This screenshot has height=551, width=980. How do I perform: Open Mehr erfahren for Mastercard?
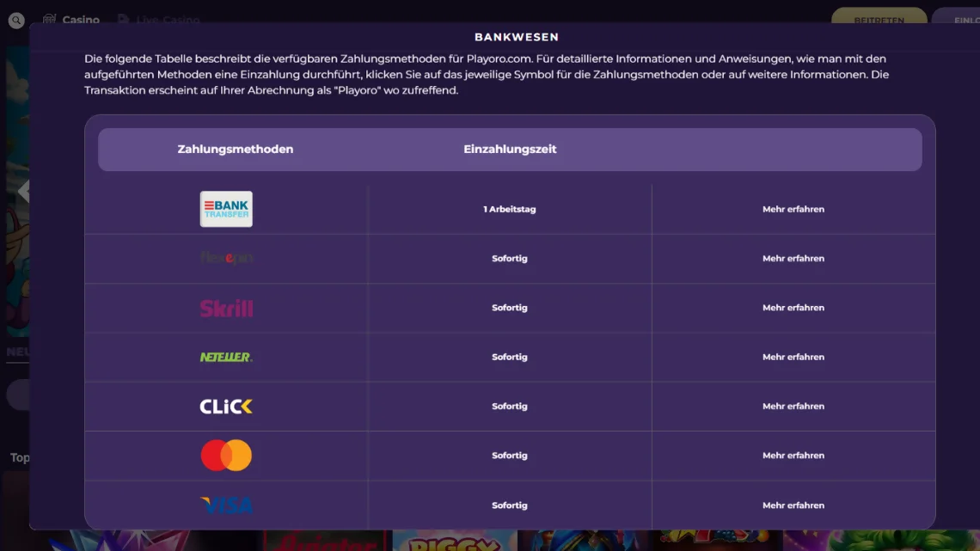pos(793,456)
